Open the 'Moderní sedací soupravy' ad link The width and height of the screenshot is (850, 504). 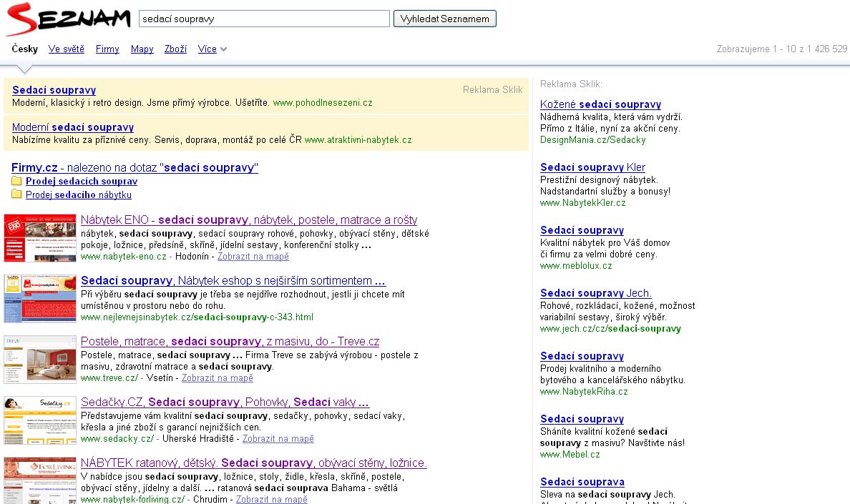(x=73, y=127)
